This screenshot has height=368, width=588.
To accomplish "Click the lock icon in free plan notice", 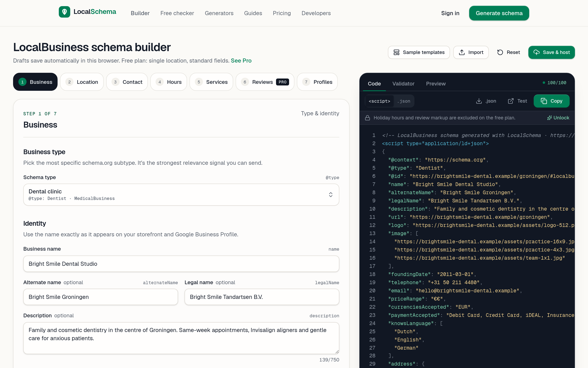I will coord(367,118).
